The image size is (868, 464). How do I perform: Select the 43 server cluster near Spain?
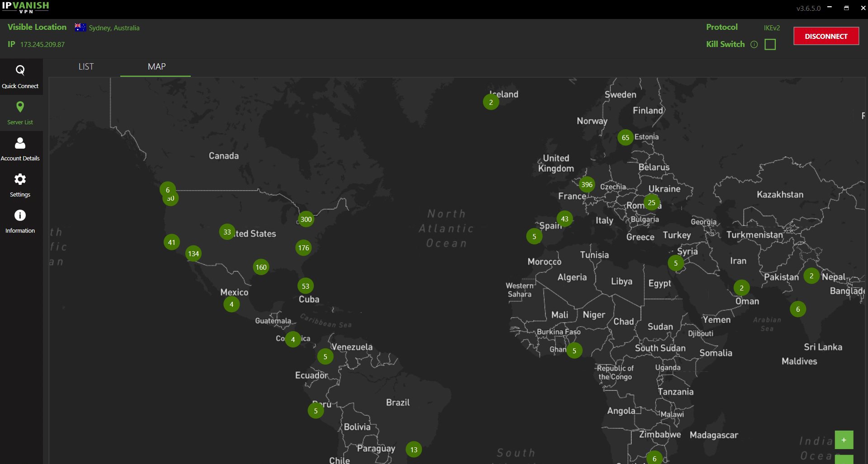click(x=565, y=219)
